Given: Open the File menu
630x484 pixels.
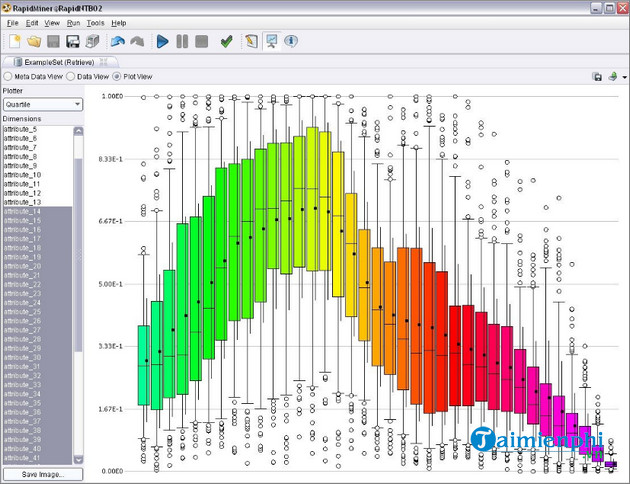Looking at the screenshot, I should coord(12,23).
